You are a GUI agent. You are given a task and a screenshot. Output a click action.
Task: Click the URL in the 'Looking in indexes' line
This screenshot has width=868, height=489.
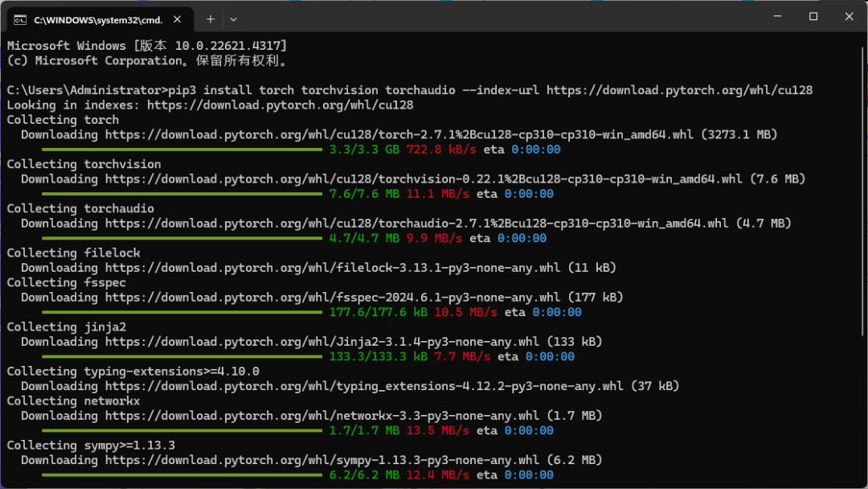click(280, 105)
